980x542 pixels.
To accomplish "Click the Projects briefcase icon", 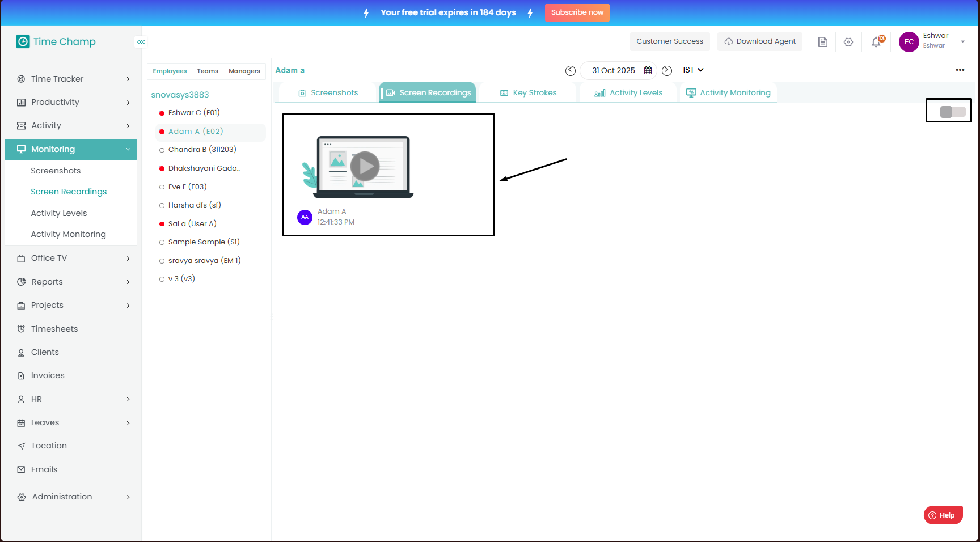I will click(x=21, y=306).
